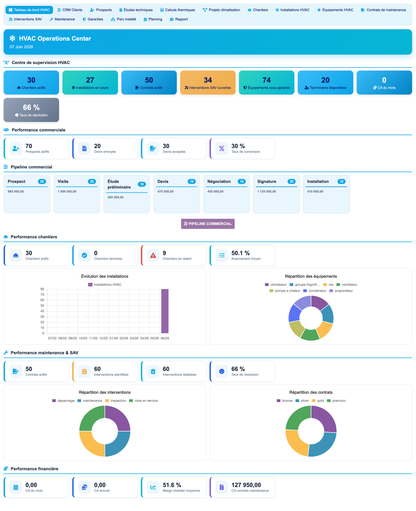Open the CA du mois blue tile

tap(384, 82)
